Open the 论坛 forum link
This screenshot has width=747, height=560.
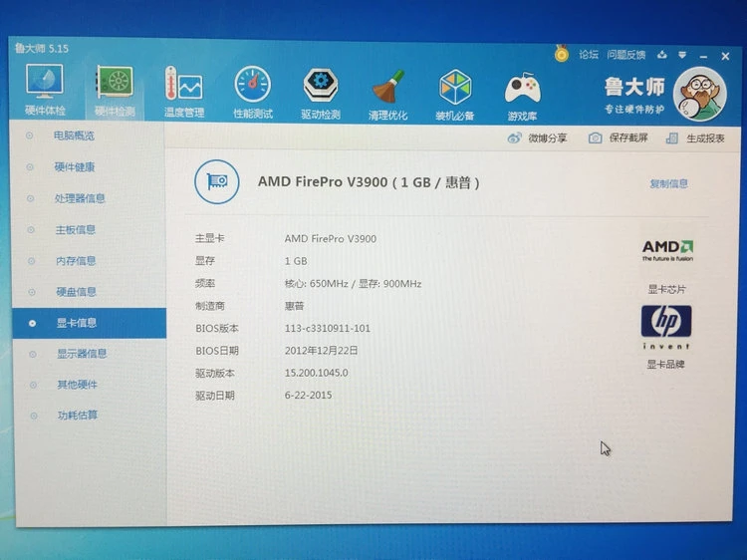[589, 55]
